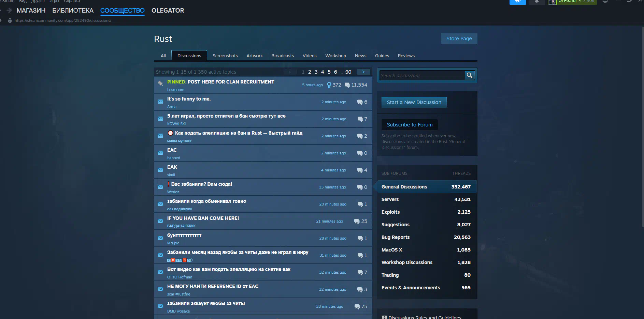Click the award ribbon icon showing 372
The width and height of the screenshot is (644, 319).
[x=329, y=85]
